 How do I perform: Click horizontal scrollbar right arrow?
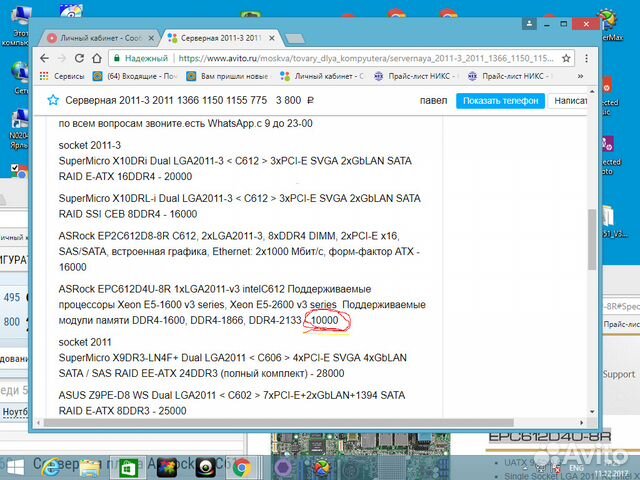[x=581, y=422]
